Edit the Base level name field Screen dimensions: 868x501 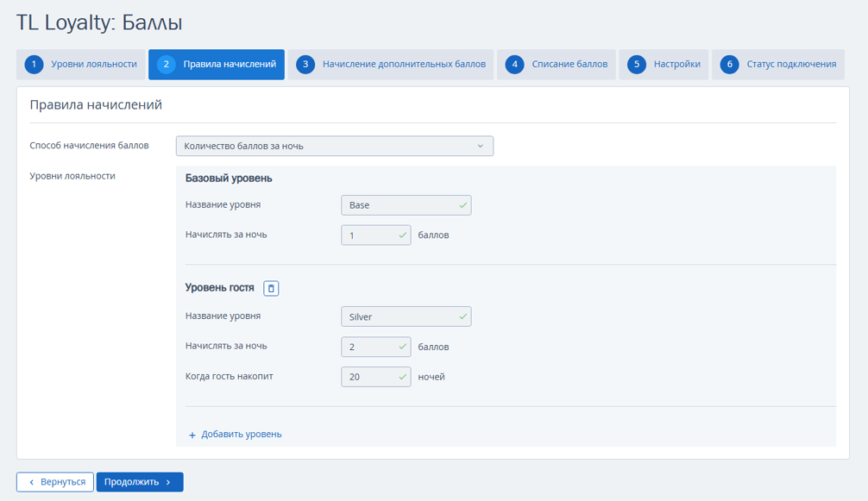[406, 205]
